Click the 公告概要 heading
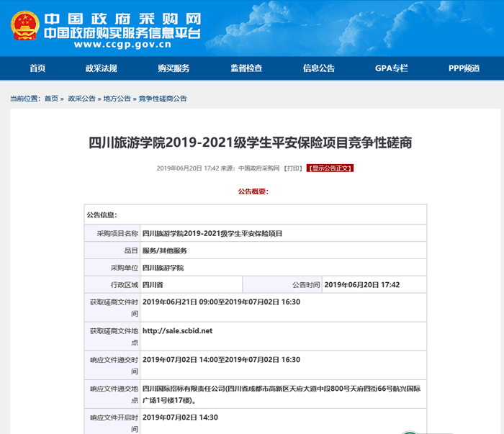This screenshot has height=434, width=504. pyautogui.click(x=253, y=191)
